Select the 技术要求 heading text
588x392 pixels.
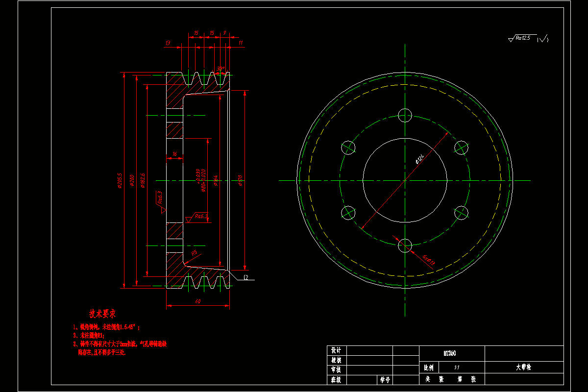[x=102, y=313]
